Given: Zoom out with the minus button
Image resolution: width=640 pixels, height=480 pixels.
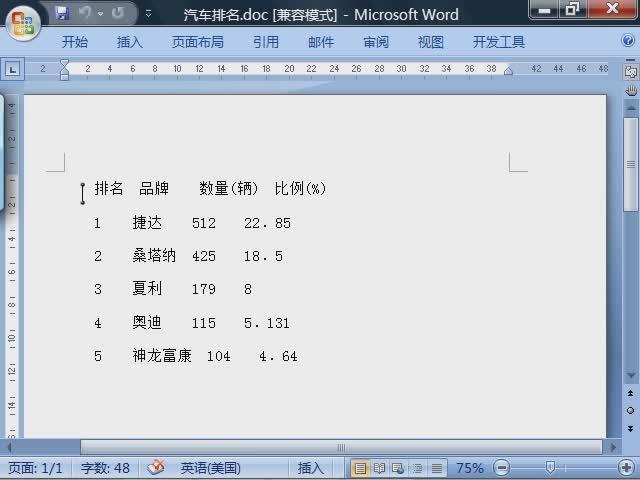Looking at the screenshot, I should click(501, 467).
